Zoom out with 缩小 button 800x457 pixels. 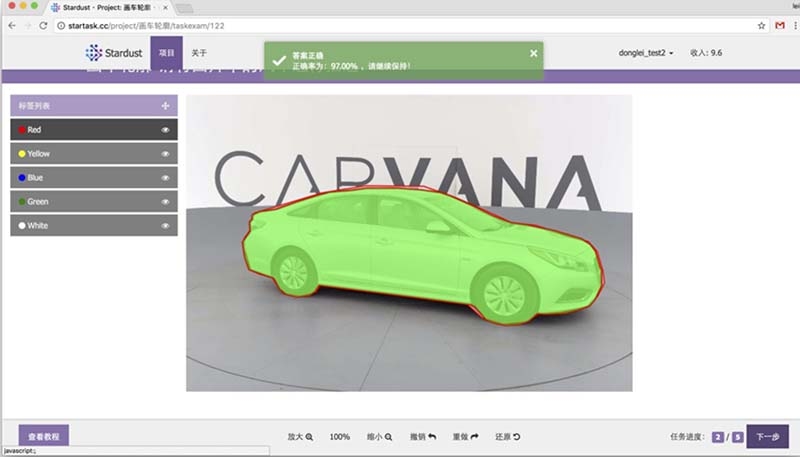click(x=379, y=437)
